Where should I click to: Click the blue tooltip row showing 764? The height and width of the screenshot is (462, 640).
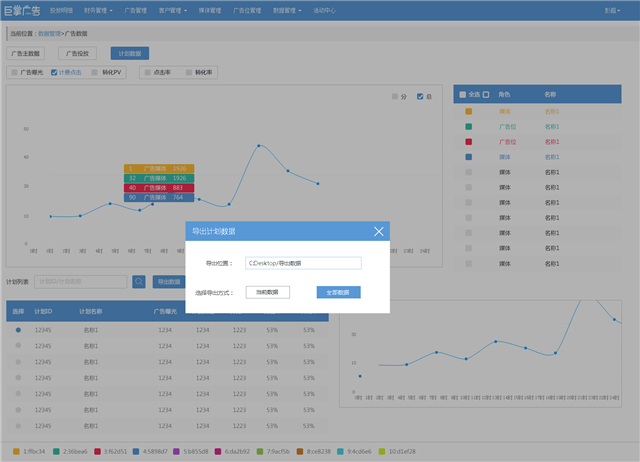coord(159,198)
